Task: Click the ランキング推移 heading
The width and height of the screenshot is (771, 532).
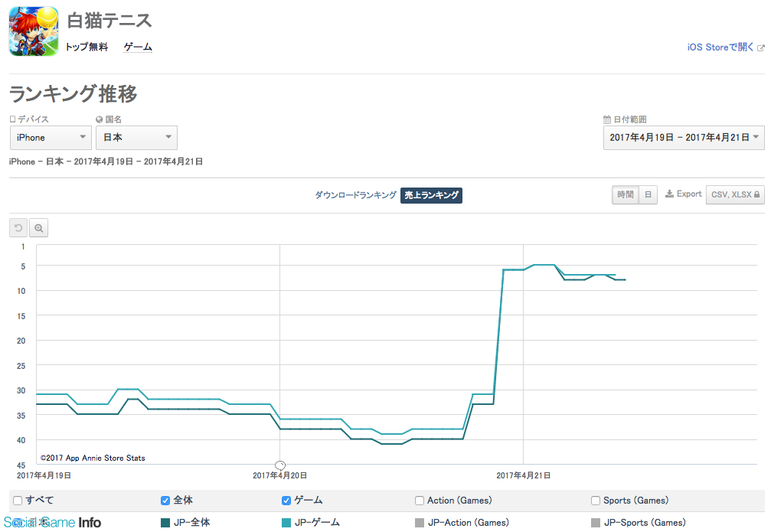Action: click(x=73, y=94)
